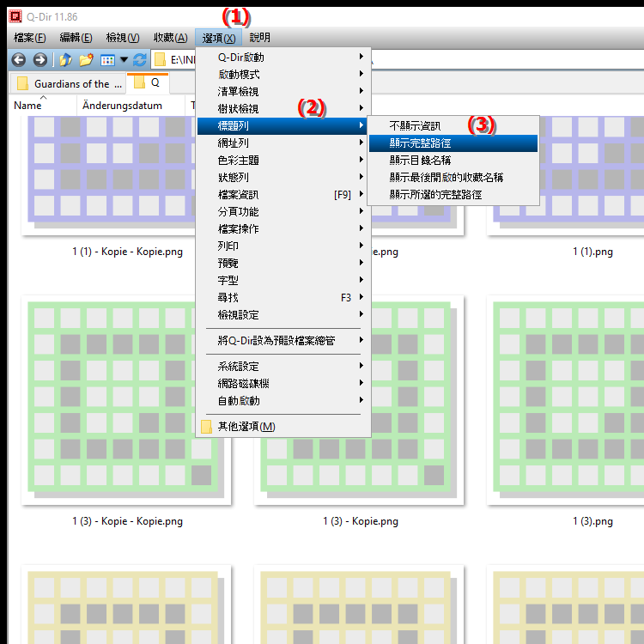Screen dimensions: 644x644
Task: Open the 檢視設定 submenu
Action: coord(283,315)
